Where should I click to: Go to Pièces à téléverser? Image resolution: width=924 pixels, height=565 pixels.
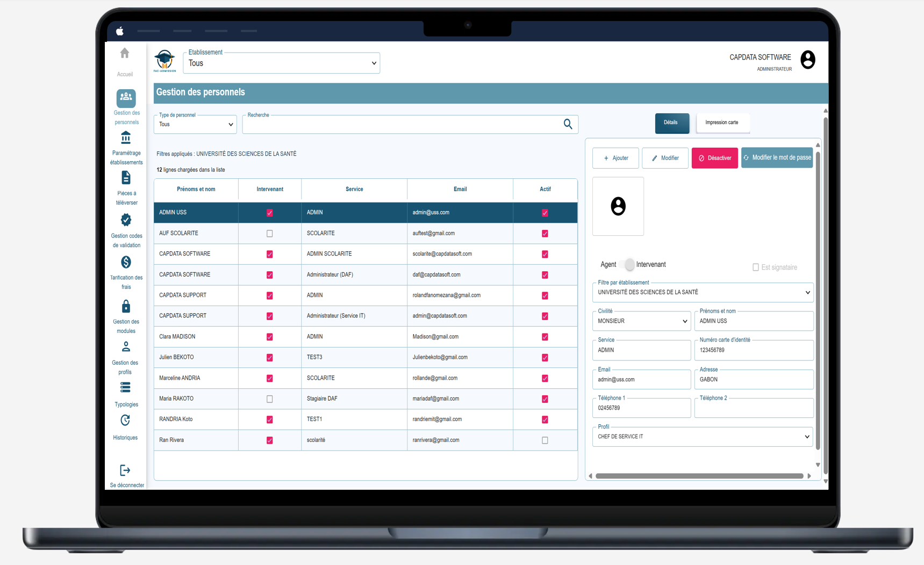(126, 178)
